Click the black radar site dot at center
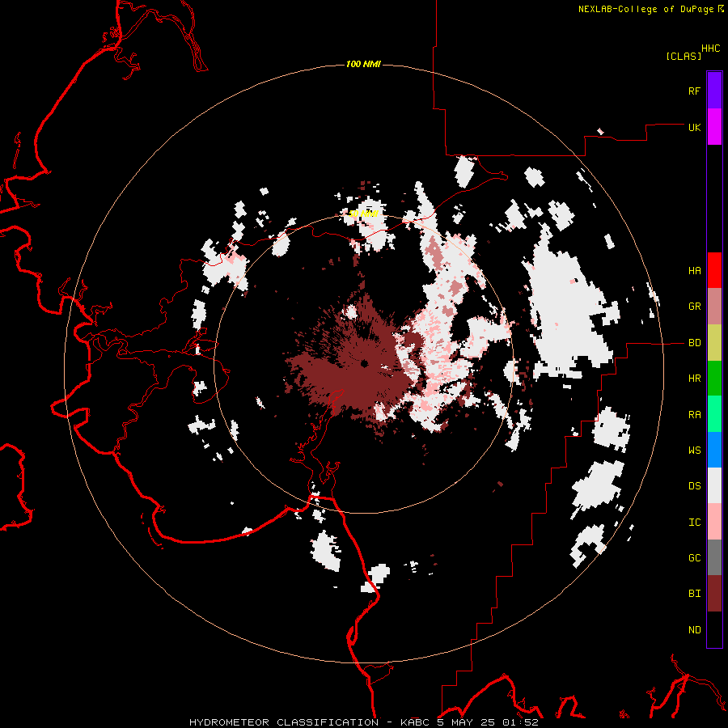Screen dimensions: 728x728 click(x=364, y=363)
